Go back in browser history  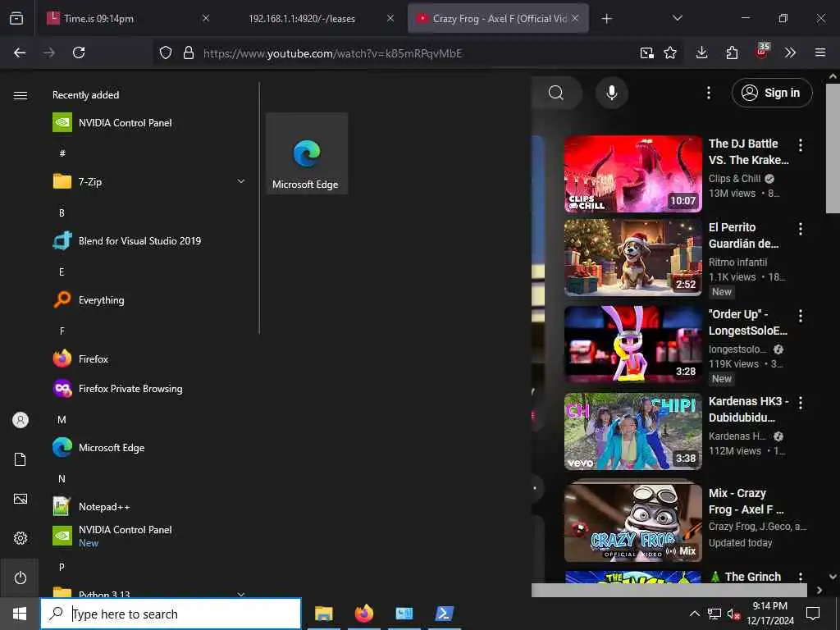(x=20, y=52)
